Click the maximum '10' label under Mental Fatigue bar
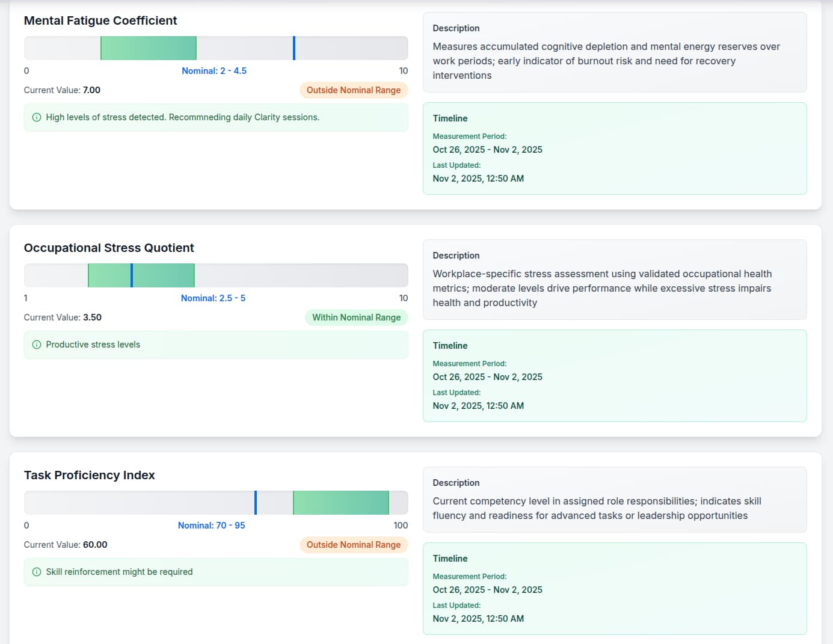The height and width of the screenshot is (644, 833). (x=404, y=71)
